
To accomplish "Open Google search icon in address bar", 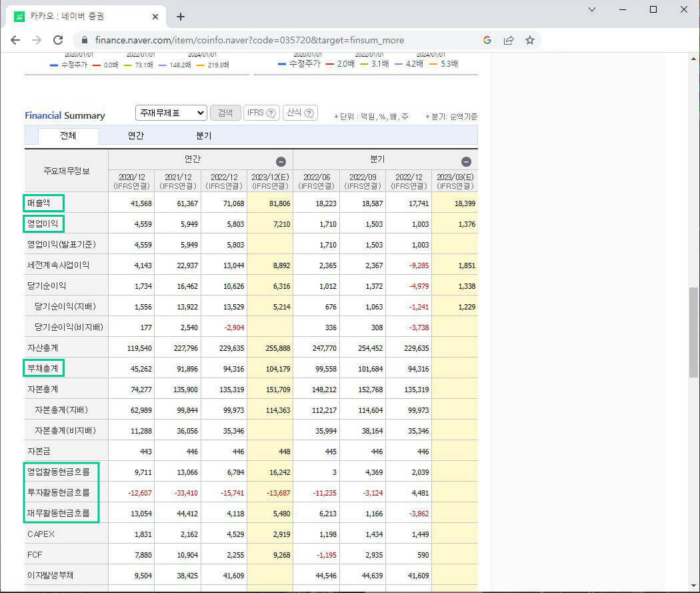I will coord(487,40).
